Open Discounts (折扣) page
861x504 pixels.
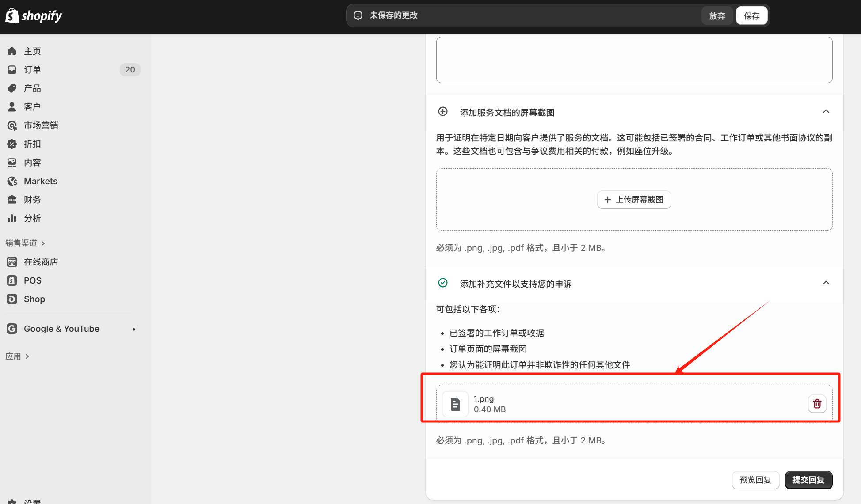[x=32, y=144]
